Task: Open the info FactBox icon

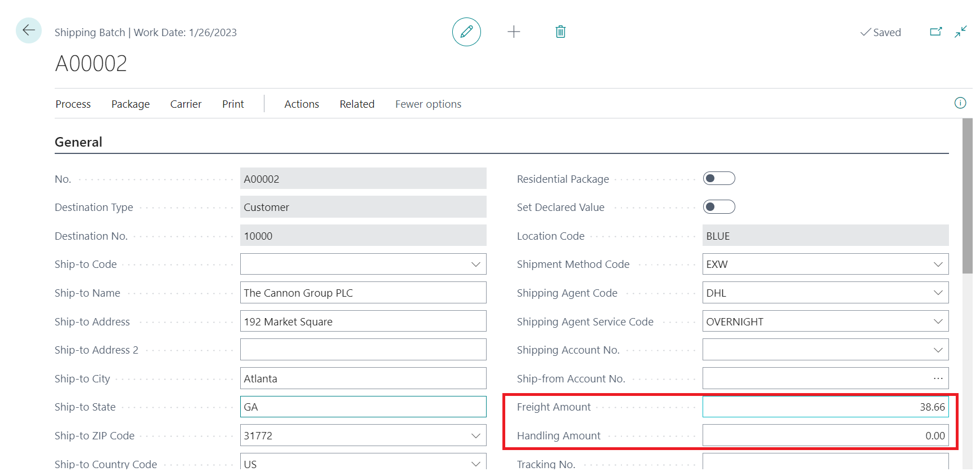Action: [x=960, y=103]
